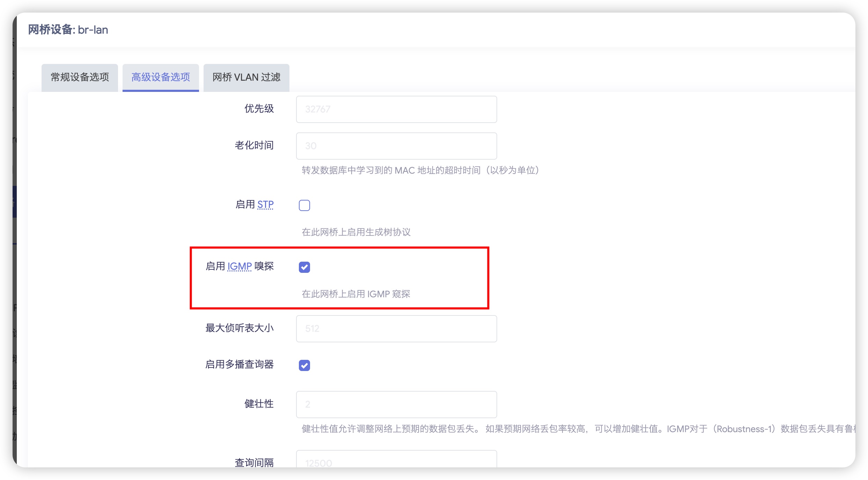
Task: Click the 优先级 input field
Action: click(396, 109)
